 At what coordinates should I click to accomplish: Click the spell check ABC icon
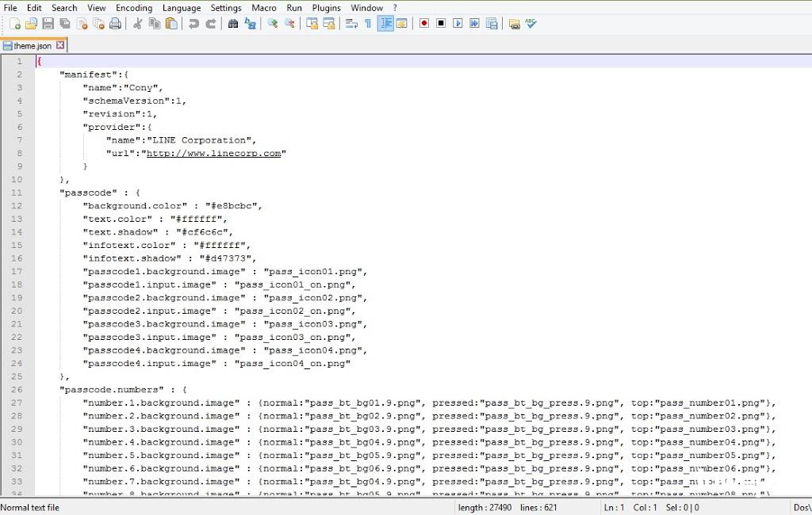[x=531, y=24]
